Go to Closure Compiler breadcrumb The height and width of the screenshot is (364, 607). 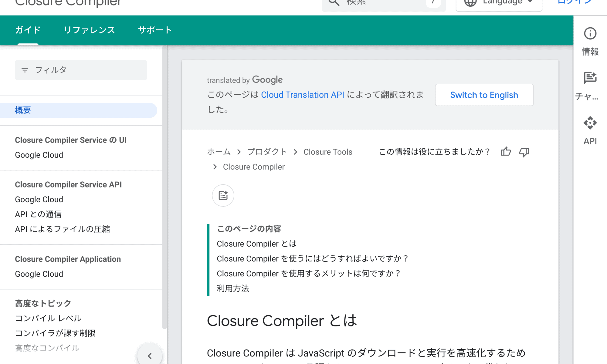254,167
